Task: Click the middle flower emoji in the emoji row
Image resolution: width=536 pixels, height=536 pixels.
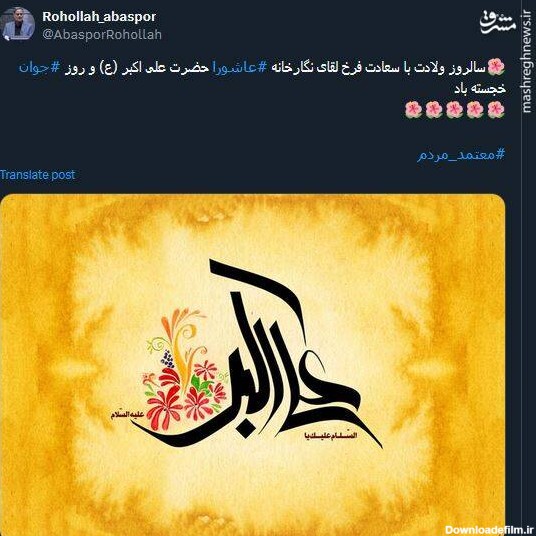Action: pyautogui.click(x=455, y=110)
